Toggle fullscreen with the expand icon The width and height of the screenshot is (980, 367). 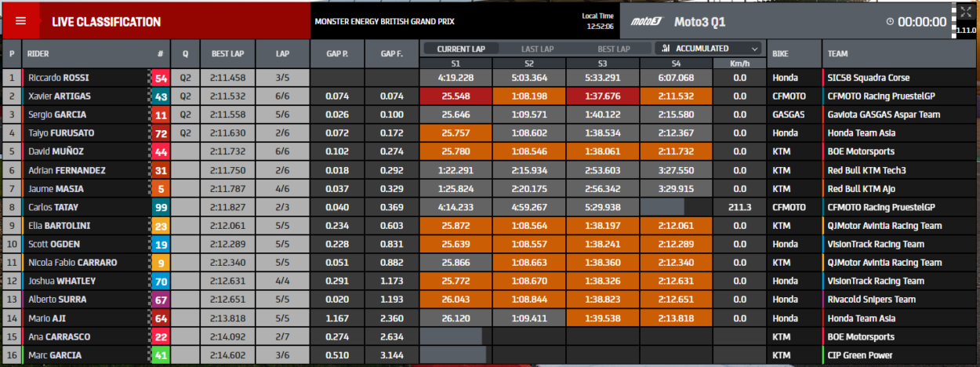click(x=965, y=12)
